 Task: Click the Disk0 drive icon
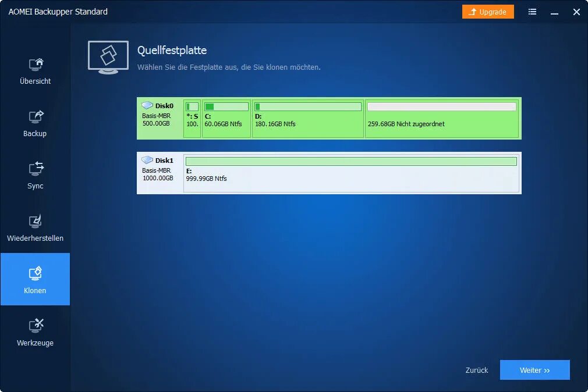147,105
